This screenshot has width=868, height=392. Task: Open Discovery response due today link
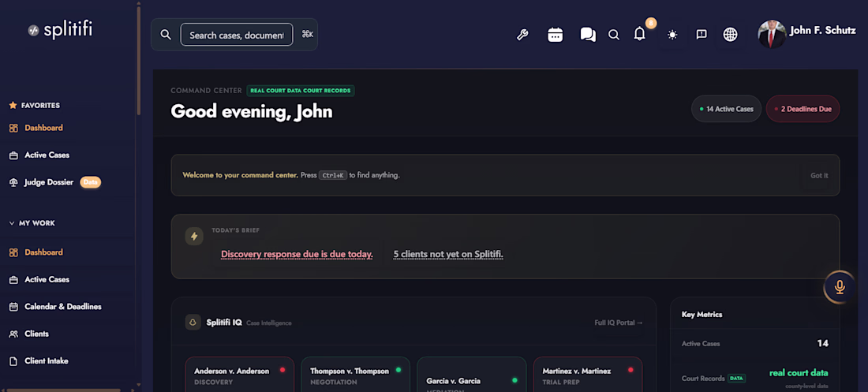point(297,255)
